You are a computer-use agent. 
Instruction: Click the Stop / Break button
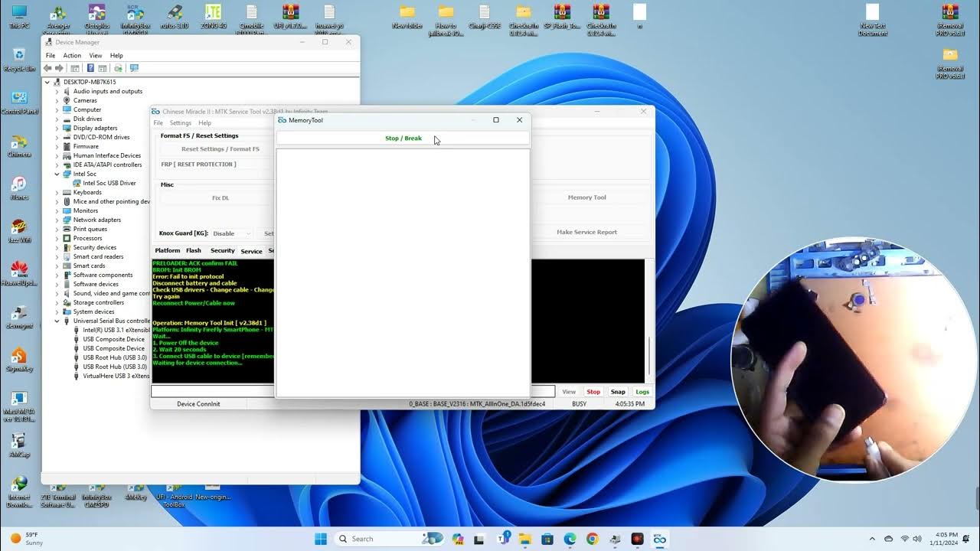(x=403, y=139)
